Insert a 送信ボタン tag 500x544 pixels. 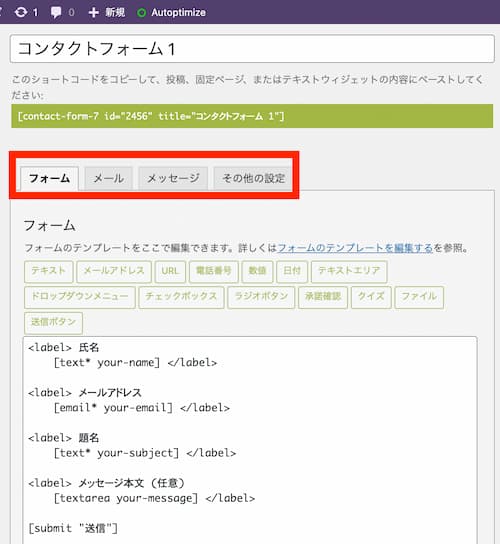[x=53, y=323]
